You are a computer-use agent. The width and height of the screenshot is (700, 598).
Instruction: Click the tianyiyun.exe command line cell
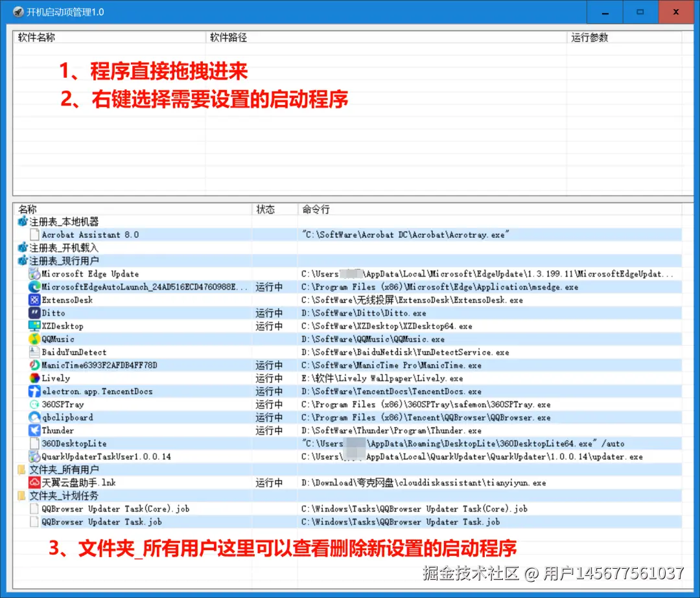424,483
